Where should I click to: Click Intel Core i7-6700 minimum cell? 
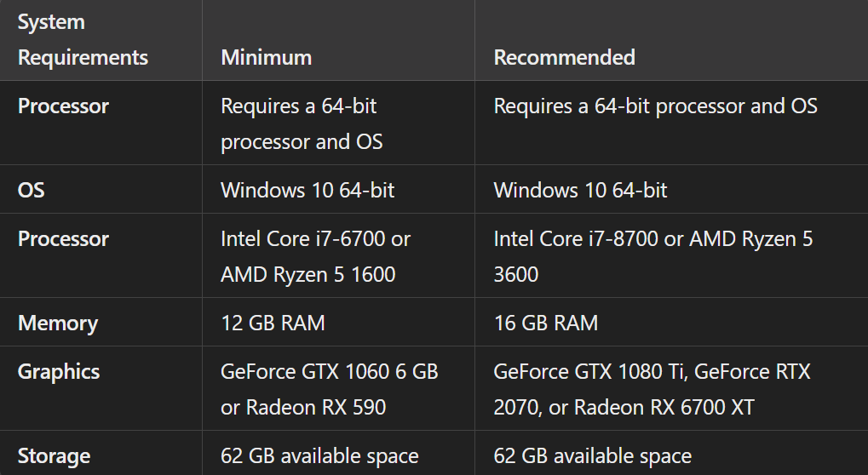315,256
